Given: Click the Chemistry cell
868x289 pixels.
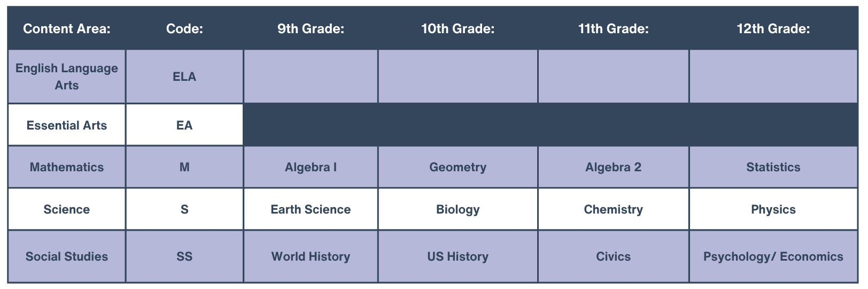Looking at the screenshot, I should (613, 209).
